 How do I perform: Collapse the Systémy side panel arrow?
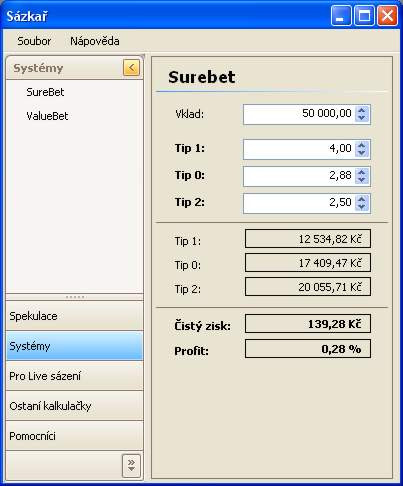coord(131,68)
